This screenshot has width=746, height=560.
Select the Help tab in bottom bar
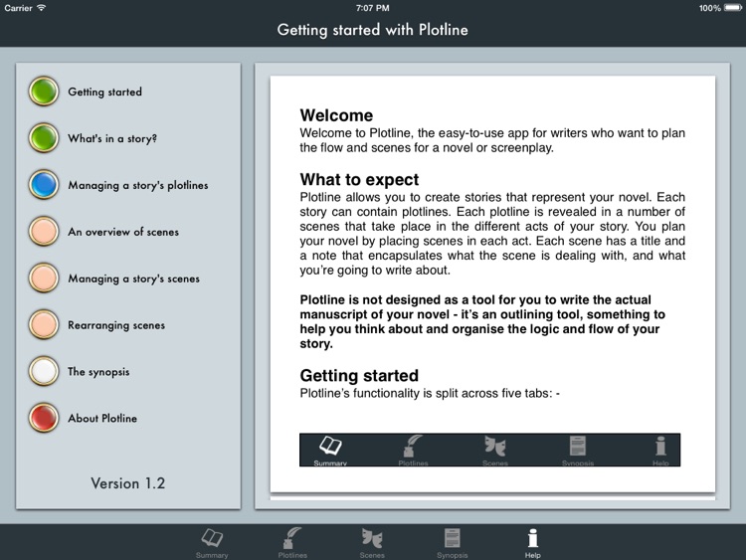533,543
